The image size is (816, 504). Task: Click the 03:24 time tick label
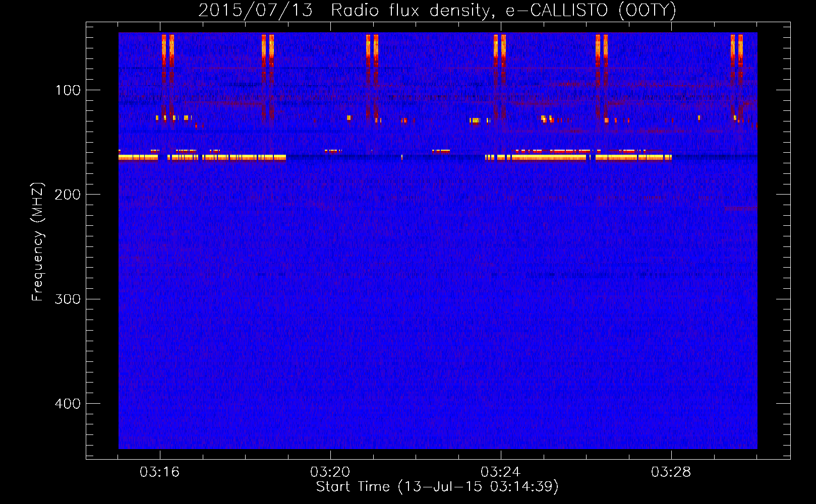[501, 472]
